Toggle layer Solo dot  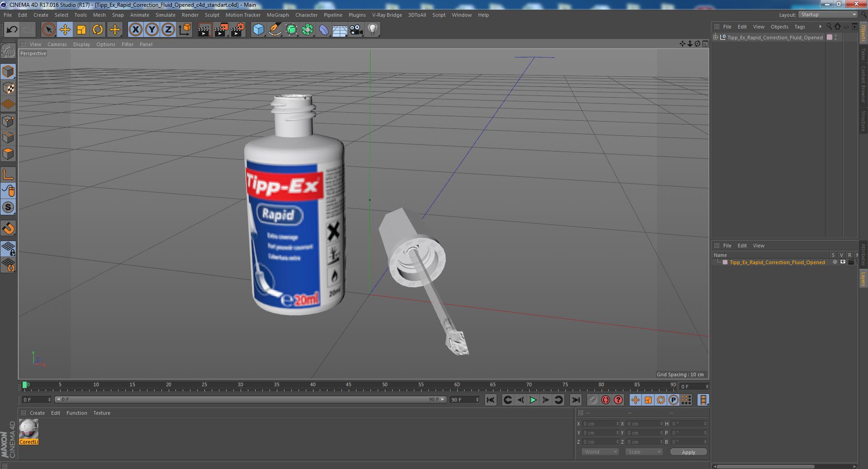point(835,262)
